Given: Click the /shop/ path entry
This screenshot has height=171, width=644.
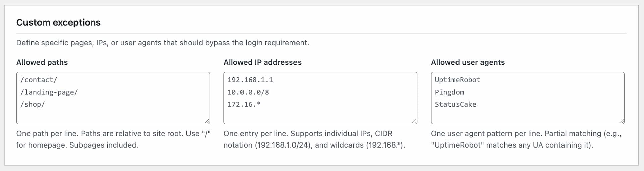Looking at the screenshot, I should coord(33,104).
